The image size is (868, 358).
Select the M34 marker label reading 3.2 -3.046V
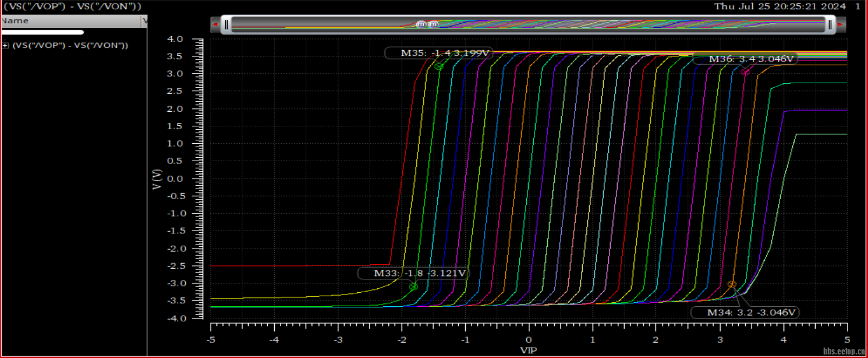tap(746, 312)
